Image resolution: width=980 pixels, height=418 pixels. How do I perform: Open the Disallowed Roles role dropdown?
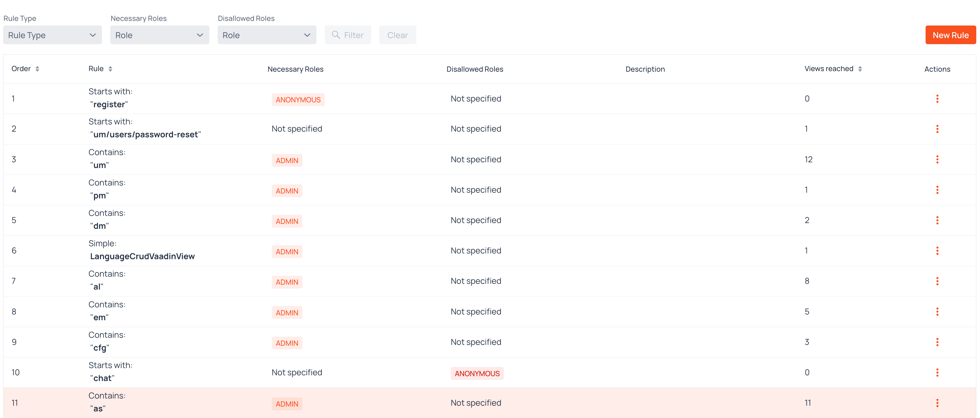point(267,35)
